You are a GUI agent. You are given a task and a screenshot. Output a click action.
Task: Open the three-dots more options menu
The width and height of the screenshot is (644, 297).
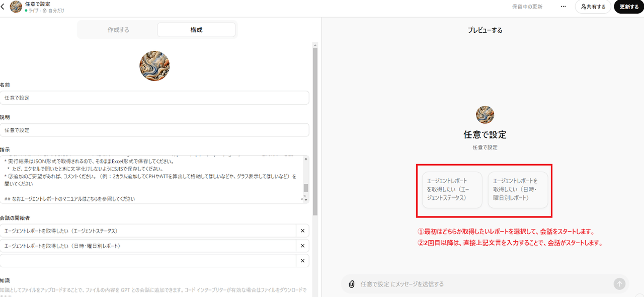[564, 7]
